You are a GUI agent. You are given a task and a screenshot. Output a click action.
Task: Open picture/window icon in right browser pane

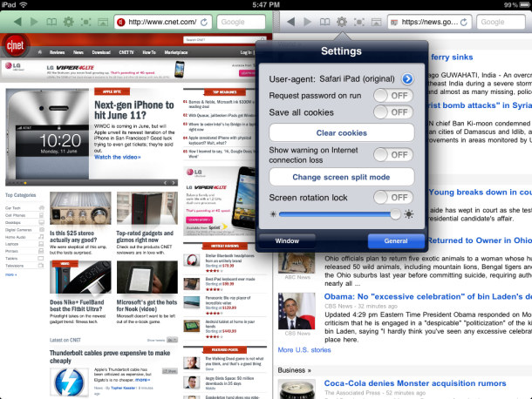click(x=376, y=22)
